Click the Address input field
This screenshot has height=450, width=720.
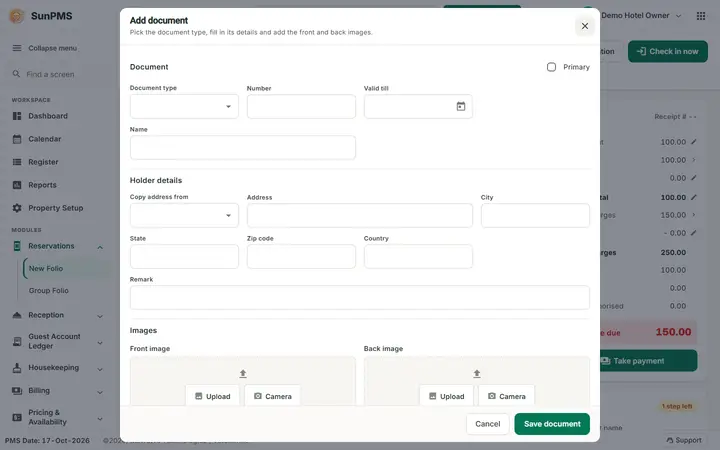click(x=360, y=215)
